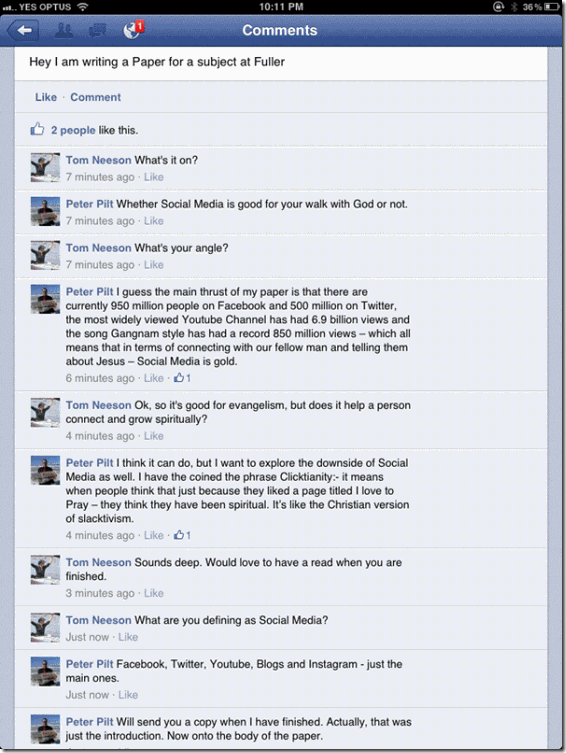566x753 pixels.
Task: Like the 'defining as Social Media?' comment
Action: point(128,637)
